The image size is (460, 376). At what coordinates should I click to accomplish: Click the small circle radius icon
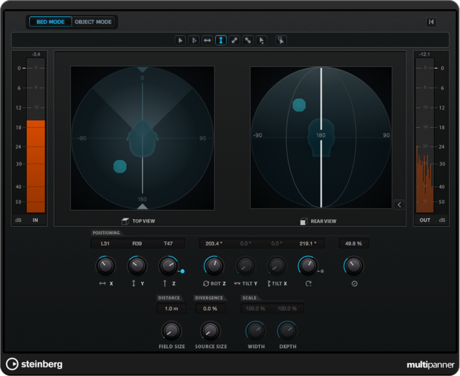point(354,284)
